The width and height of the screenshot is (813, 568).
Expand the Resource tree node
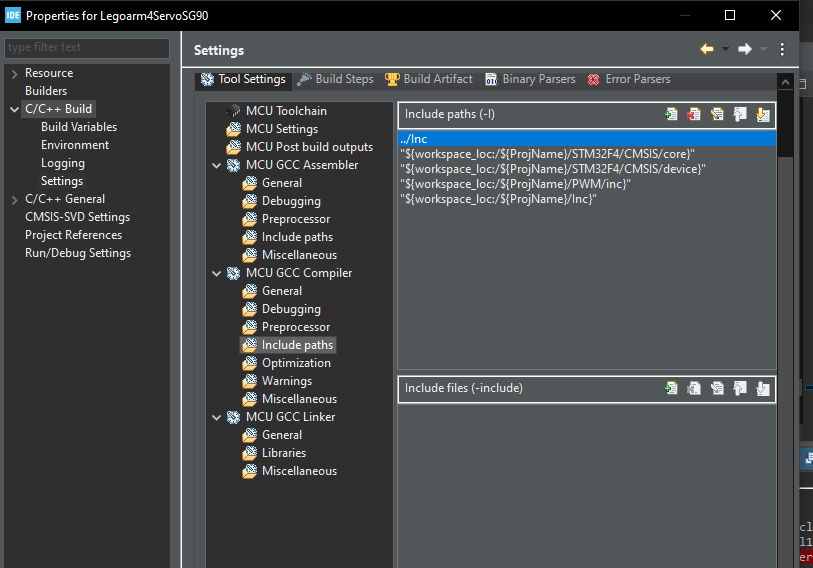[x=15, y=74]
